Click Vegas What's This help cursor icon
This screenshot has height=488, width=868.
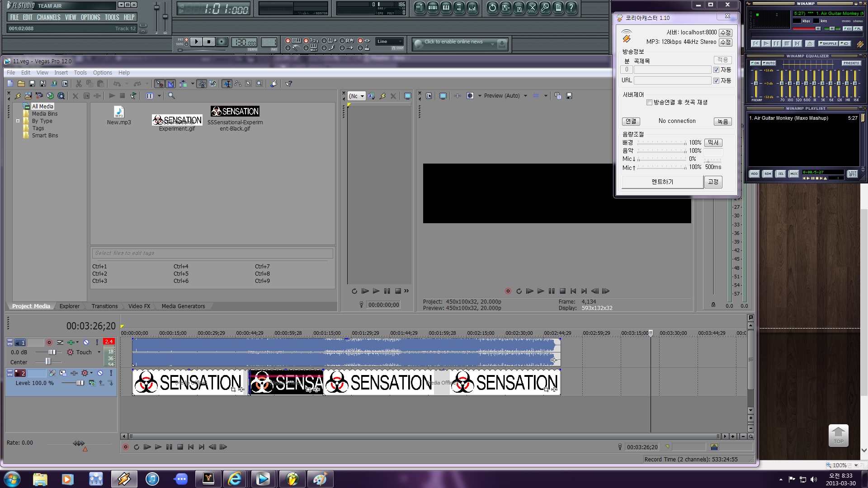pos(289,84)
